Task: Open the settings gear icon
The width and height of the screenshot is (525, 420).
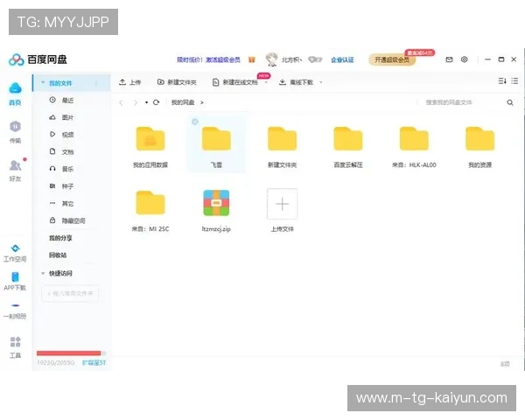Action: click(464, 59)
